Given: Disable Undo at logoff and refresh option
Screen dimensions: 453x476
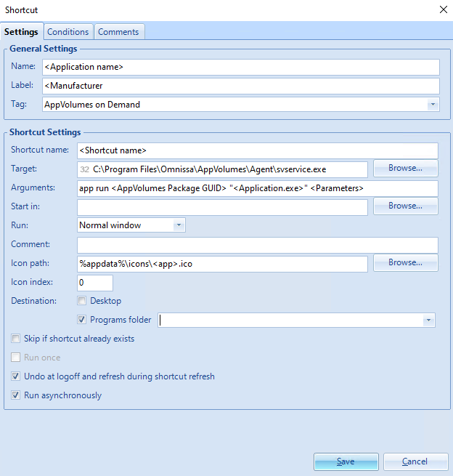Looking at the screenshot, I should coord(16,376).
